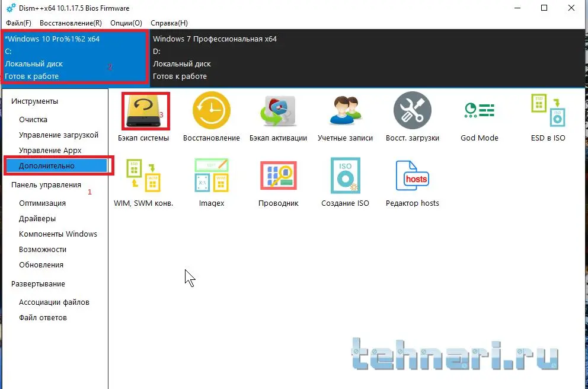
Task: Launch the ESD в ISO converter
Action: coord(548,117)
